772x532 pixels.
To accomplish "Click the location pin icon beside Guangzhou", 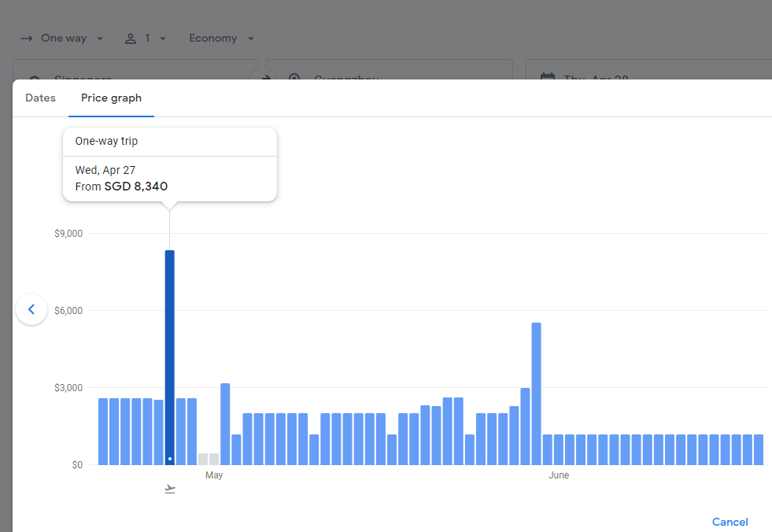I will tap(294, 78).
